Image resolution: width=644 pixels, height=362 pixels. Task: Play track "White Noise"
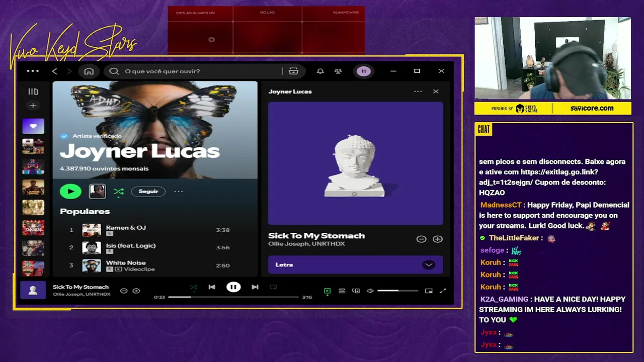pos(126,262)
